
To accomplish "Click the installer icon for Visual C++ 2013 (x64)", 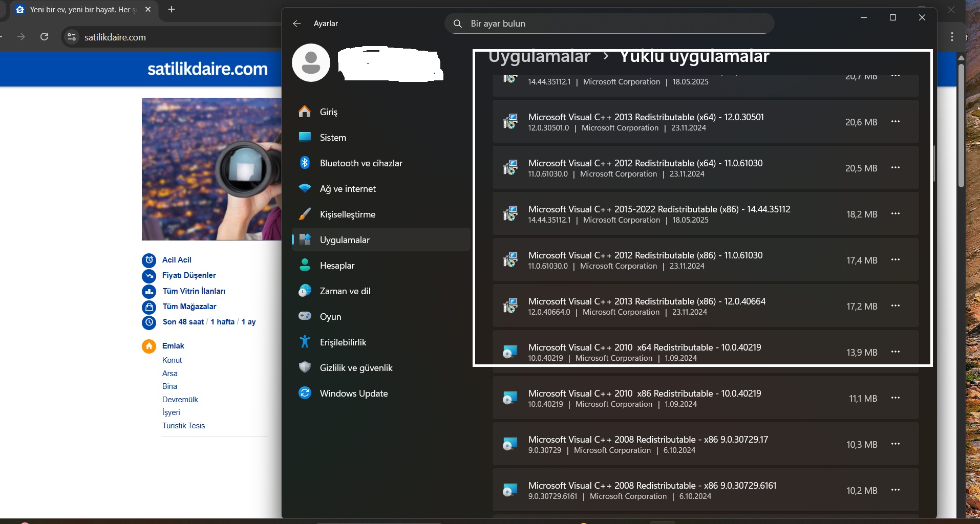I will click(x=510, y=121).
